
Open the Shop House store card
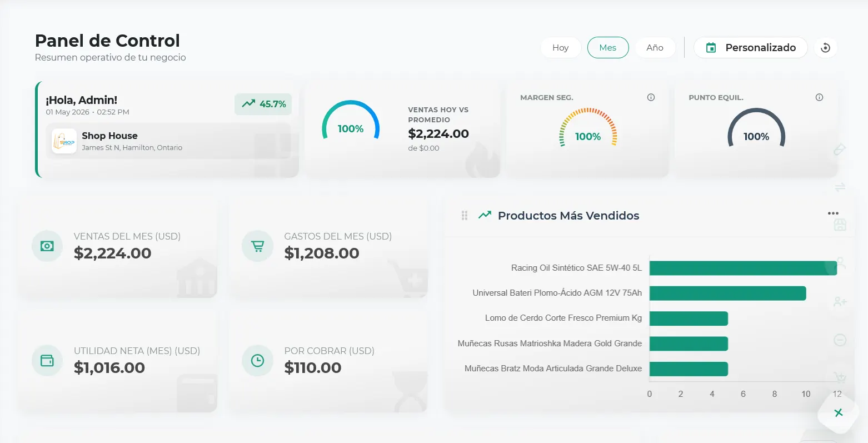coord(168,141)
